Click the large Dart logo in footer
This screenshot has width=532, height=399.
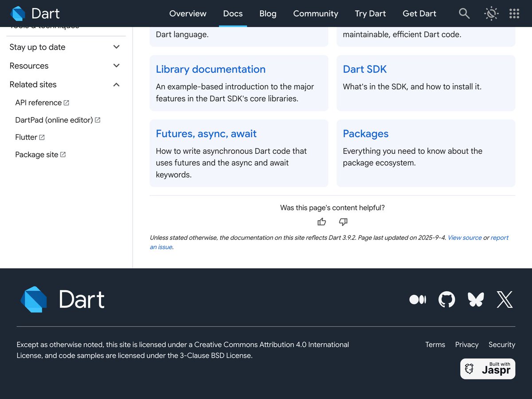pos(63,299)
